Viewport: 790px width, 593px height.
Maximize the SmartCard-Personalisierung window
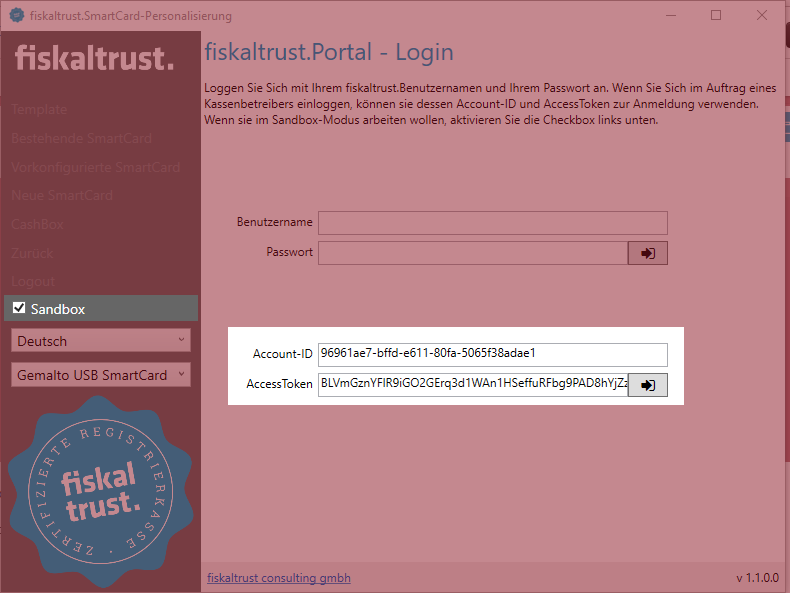(x=716, y=16)
